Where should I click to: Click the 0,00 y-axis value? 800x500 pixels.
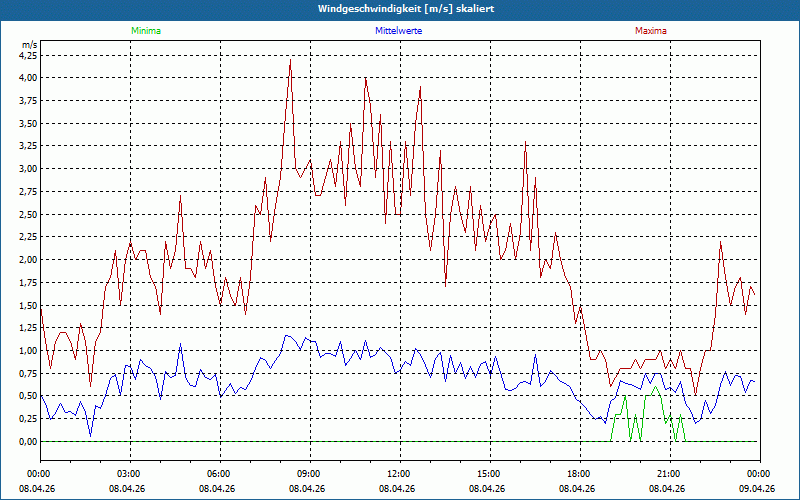(29, 442)
